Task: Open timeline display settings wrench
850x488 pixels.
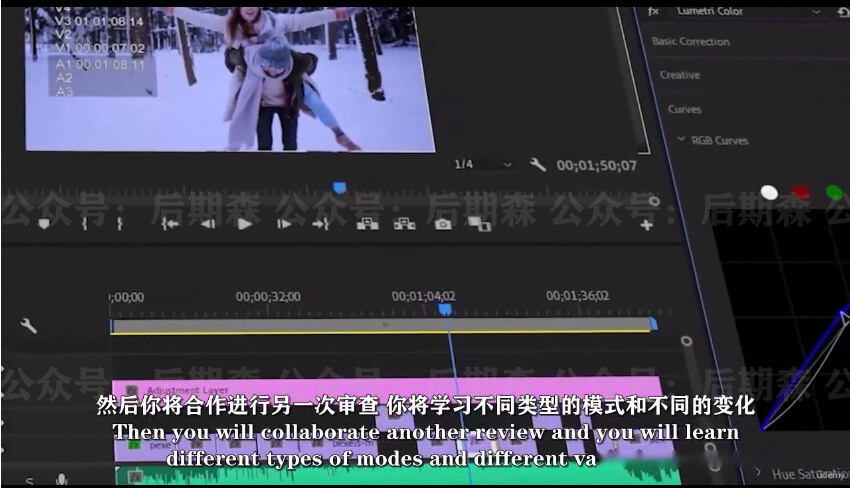Action: 28,325
